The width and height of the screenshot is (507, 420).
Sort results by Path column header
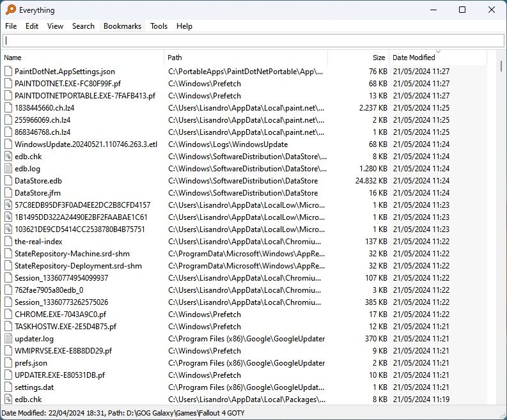[x=246, y=58]
